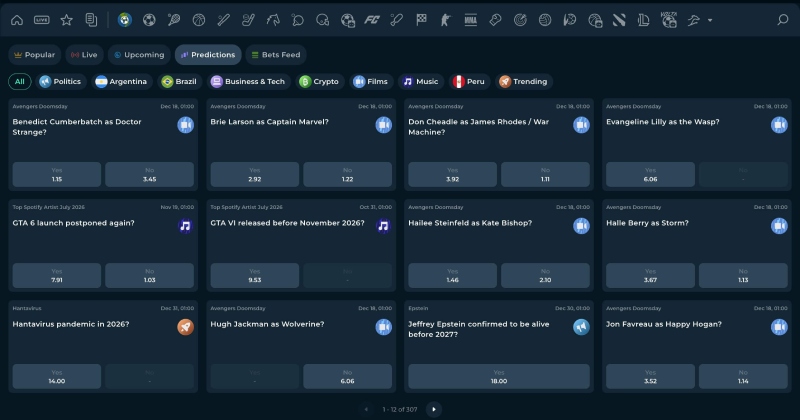The width and height of the screenshot is (800, 420).
Task: Select the Baseball bat icon
Action: [223, 20]
